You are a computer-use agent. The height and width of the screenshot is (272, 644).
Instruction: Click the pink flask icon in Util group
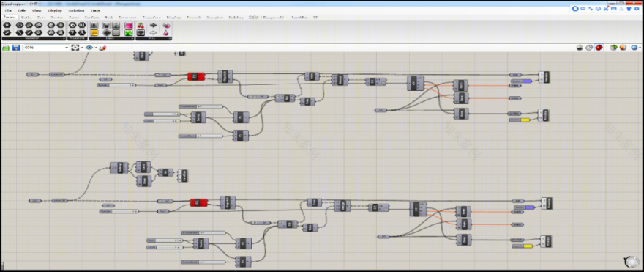click(166, 32)
